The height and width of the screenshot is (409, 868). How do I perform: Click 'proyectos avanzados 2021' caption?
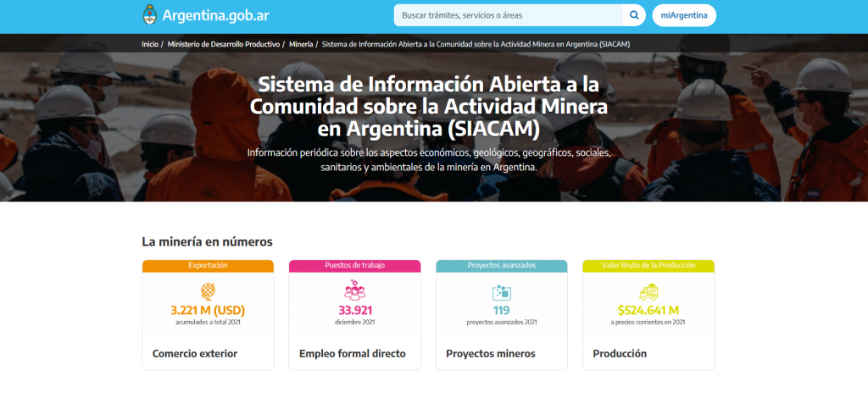502,322
